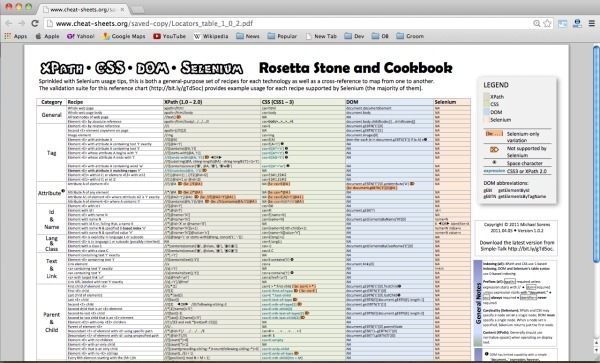Expand the News bookmarks folder
The width and height of the screenshot is (600, 363).
pyautogui.click(x=248, y=36)
